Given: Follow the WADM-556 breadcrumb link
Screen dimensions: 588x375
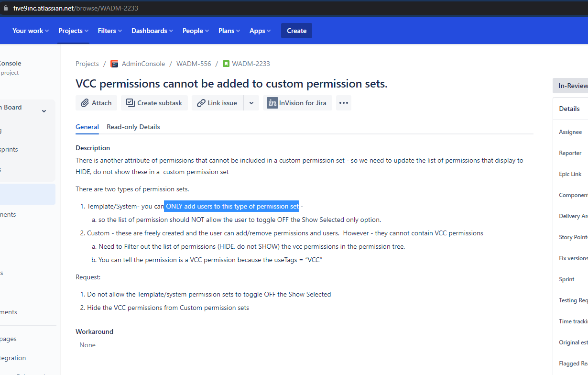Looking at the screenshot, I should coord(194,64).
